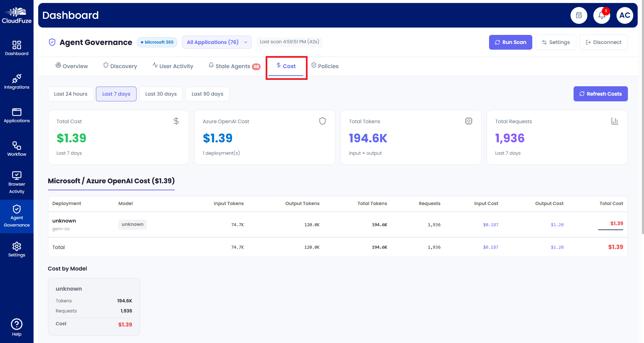Click the 'unknown' Cost by Model card title
Screen dimensions: 644x343
coord(69,289)
